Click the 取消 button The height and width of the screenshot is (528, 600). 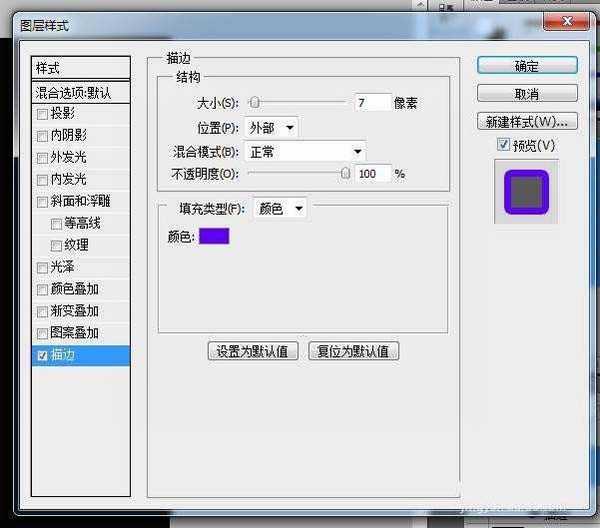[x=527, y=94]
